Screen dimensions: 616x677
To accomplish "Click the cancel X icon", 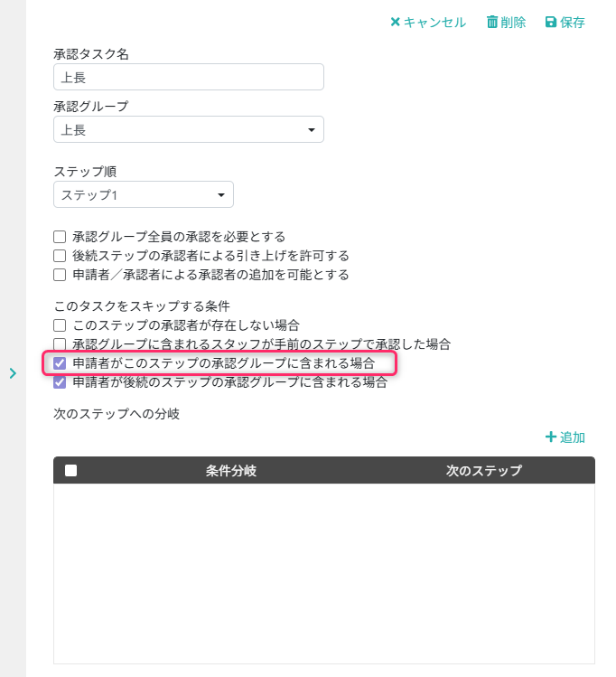I will point(395,23).
